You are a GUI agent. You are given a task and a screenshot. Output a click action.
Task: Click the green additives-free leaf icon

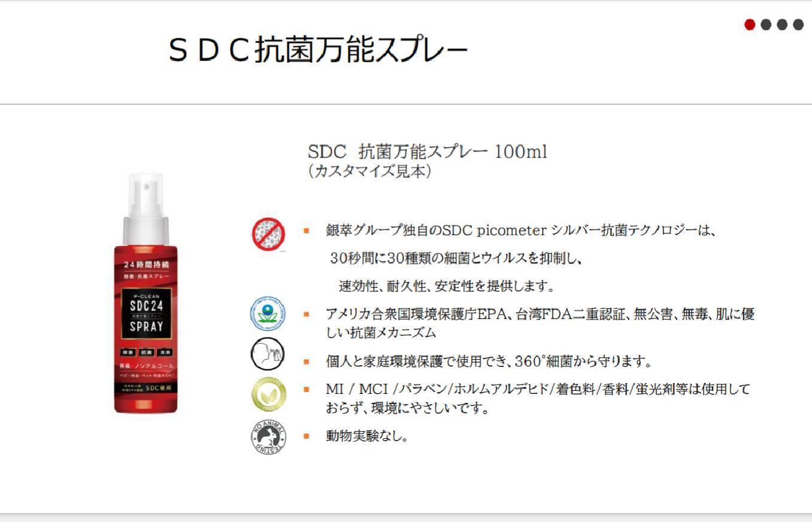click(268, 394)
